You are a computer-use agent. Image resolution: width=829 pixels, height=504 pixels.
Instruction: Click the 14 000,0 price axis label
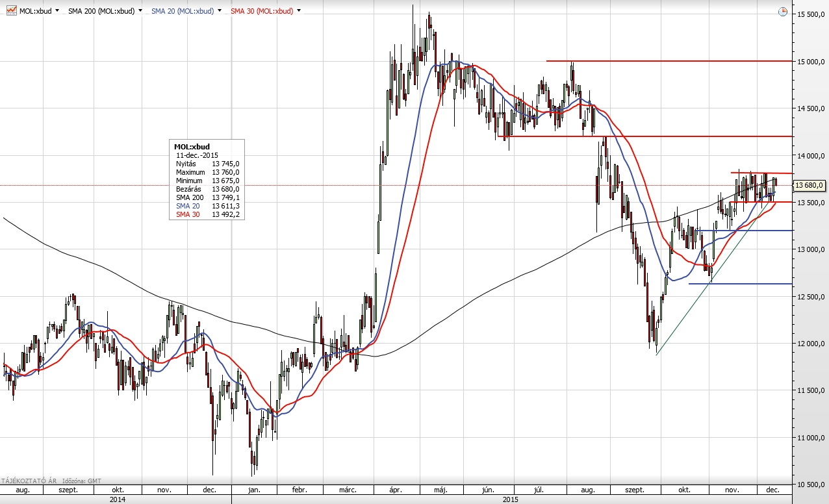pyautogui.click(x=811, y=156)
